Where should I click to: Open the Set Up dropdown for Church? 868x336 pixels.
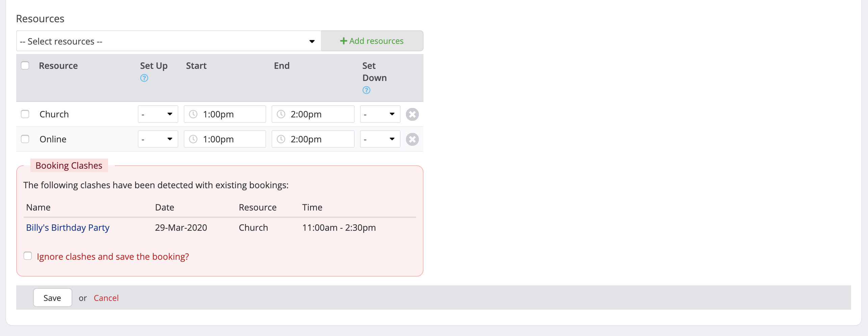tap(158, 114)
